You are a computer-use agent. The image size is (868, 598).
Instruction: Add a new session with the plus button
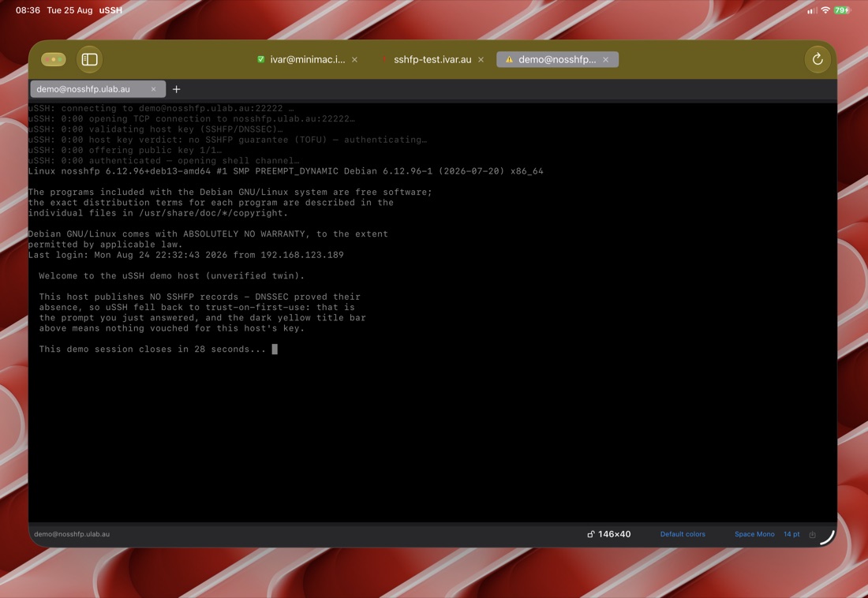177,89
